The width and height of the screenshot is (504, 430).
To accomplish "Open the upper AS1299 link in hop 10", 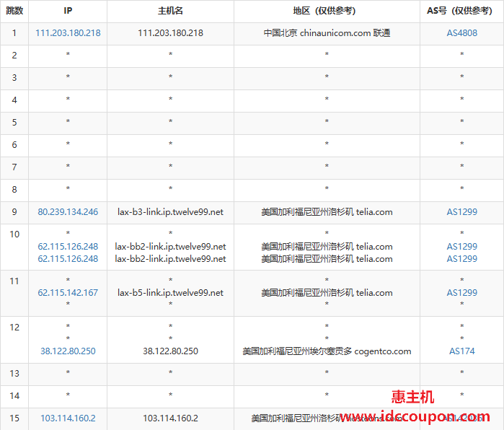I will coord(462,247).
